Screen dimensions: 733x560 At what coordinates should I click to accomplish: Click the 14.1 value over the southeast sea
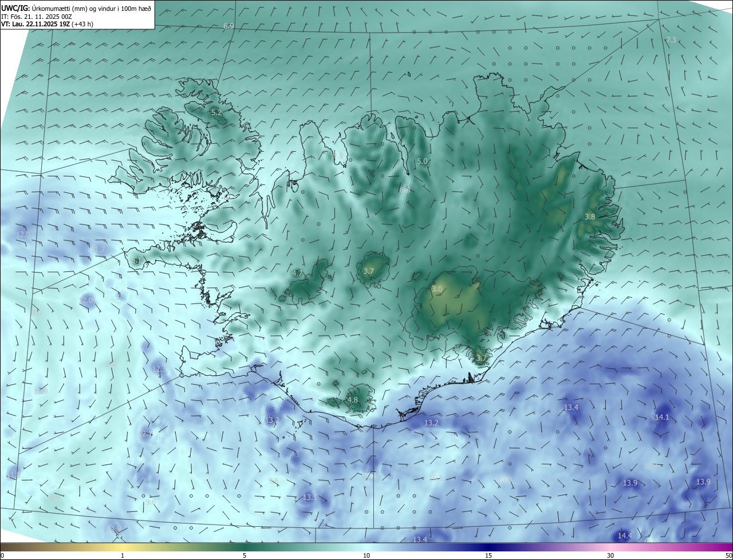pyautogui.click(x=662, y=417)
